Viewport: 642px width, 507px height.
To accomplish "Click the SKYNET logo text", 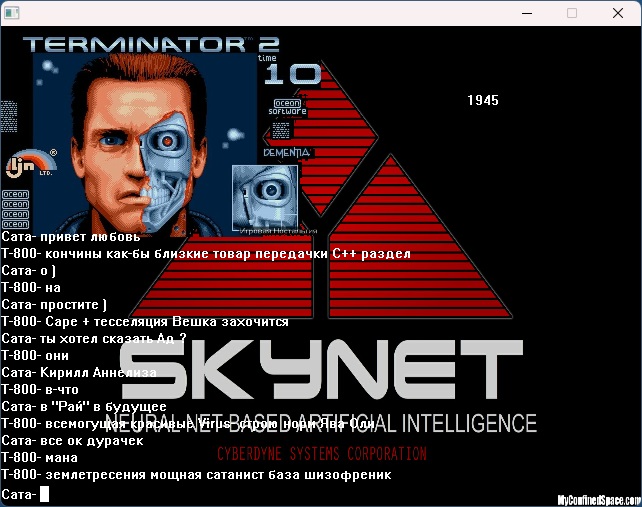I will (x=321, y=369).
